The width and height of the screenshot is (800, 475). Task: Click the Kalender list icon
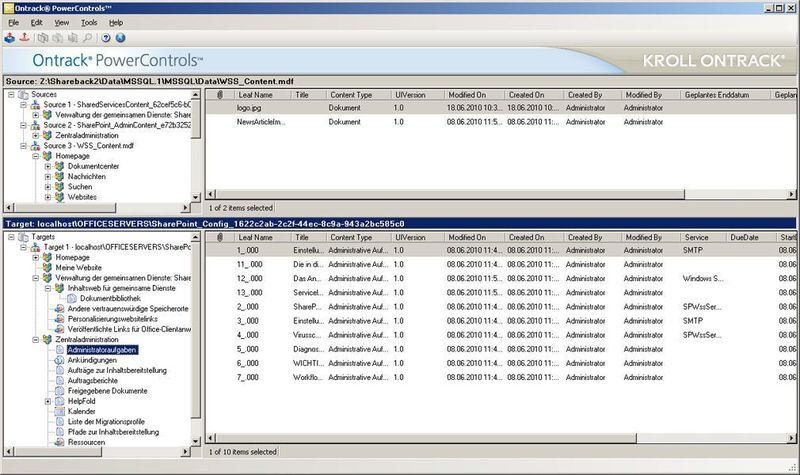click(60, 411)
